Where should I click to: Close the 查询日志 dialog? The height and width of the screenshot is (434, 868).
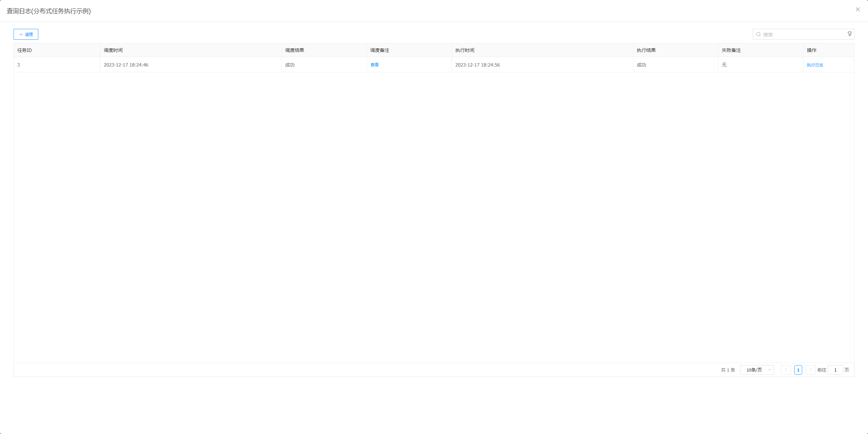(857, 10)
